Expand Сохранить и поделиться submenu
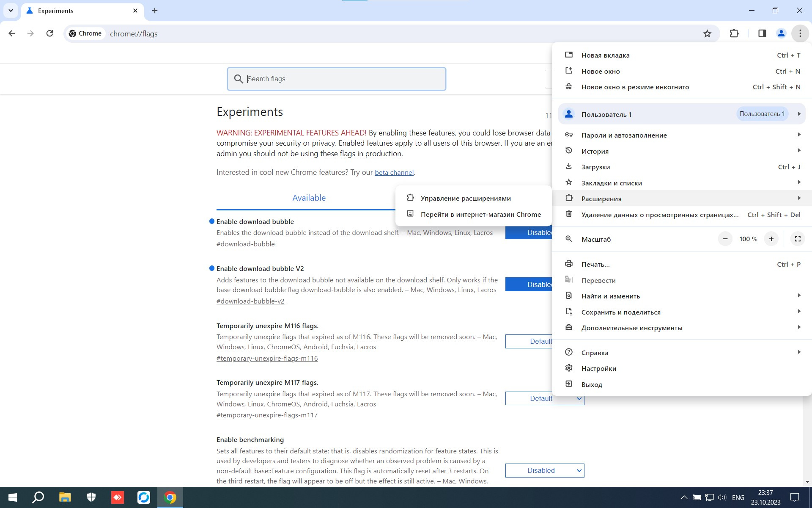The image size is (812, 508). click(682, 312)
